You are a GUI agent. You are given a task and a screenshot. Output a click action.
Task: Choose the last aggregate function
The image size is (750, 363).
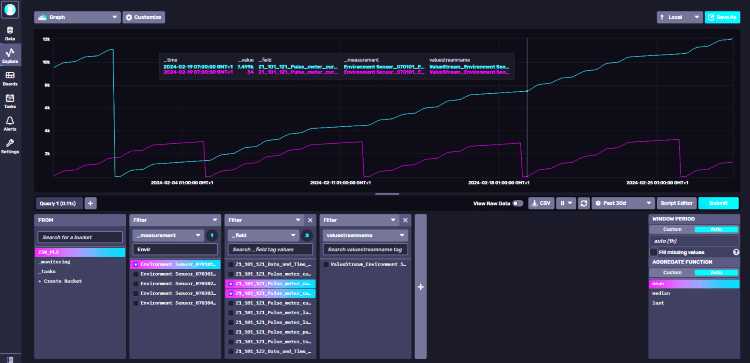694,303
